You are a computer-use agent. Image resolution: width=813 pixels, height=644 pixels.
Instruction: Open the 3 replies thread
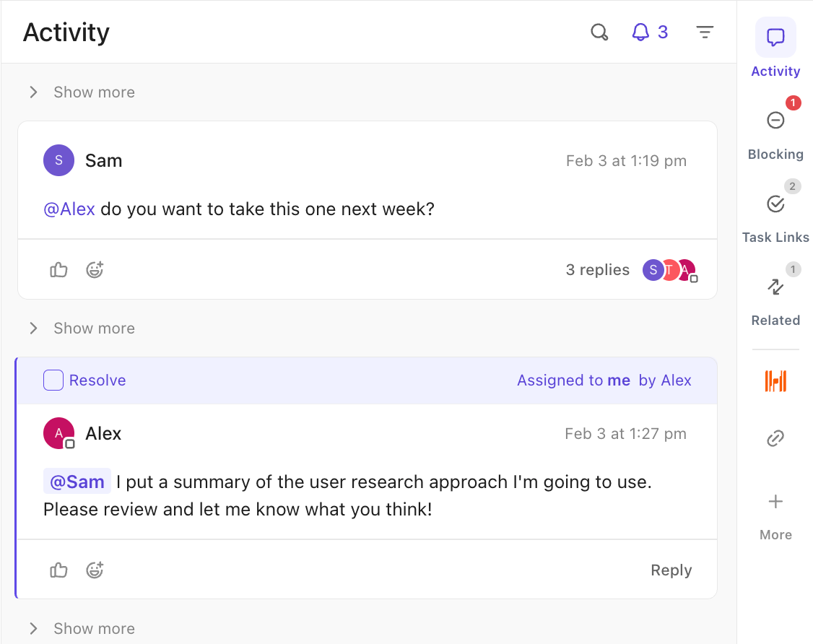click(597, 269)
